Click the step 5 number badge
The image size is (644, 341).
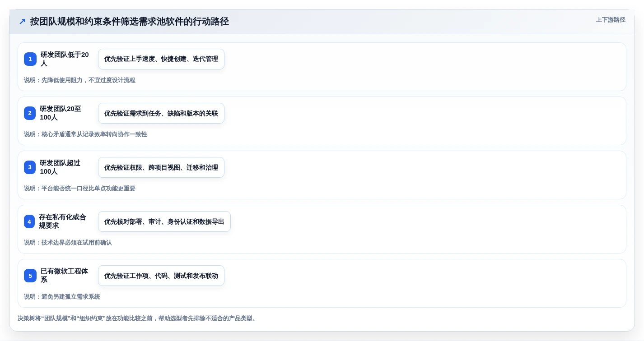click(x=30, y=276)
